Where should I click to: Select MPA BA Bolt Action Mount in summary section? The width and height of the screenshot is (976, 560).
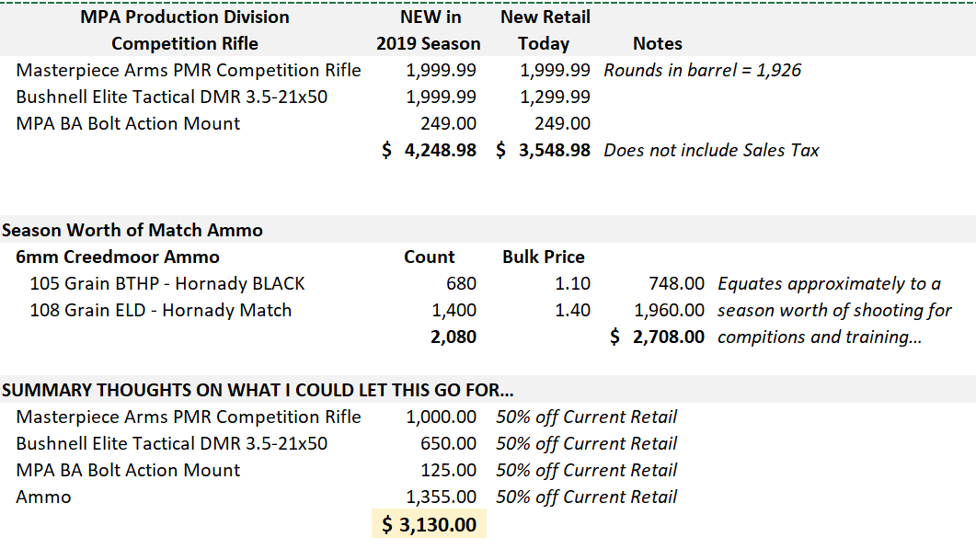pyautogui.click(x=128, y=471)
